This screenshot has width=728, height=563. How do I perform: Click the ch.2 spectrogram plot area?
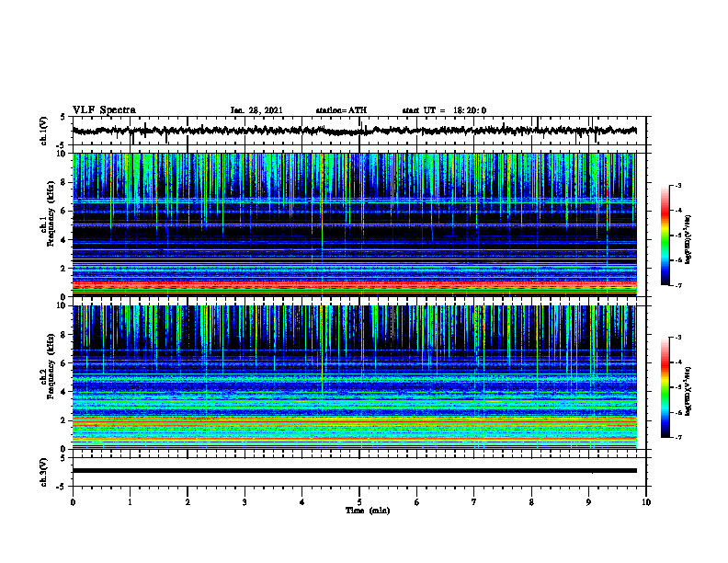point(355,377)
